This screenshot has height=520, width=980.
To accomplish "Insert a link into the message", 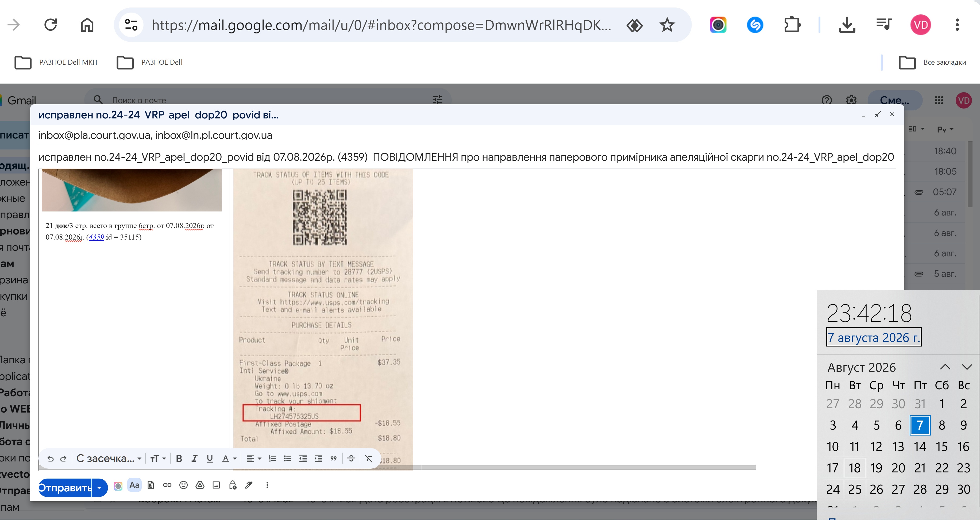I will coord(167,486).
